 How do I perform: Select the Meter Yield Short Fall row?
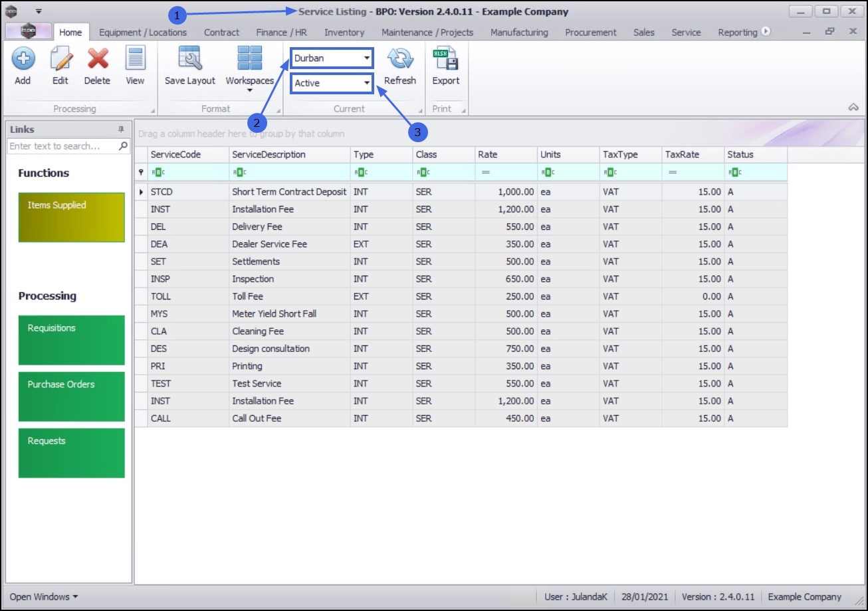[x=461, y=314]
